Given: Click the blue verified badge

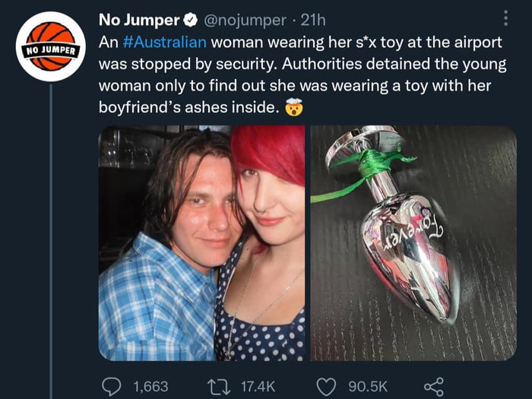Looking at the screenshot, I should [192, 18].
